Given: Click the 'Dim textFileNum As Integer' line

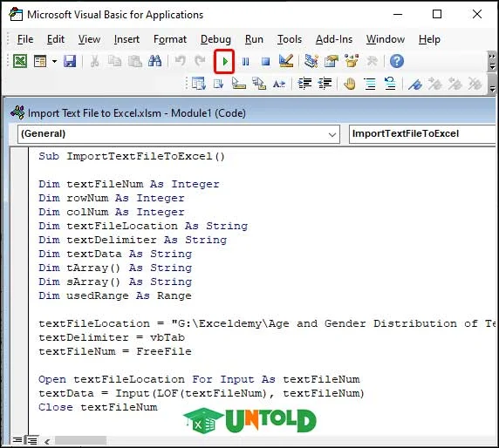Looking at the screenshot, I should (x=129, y=184).
